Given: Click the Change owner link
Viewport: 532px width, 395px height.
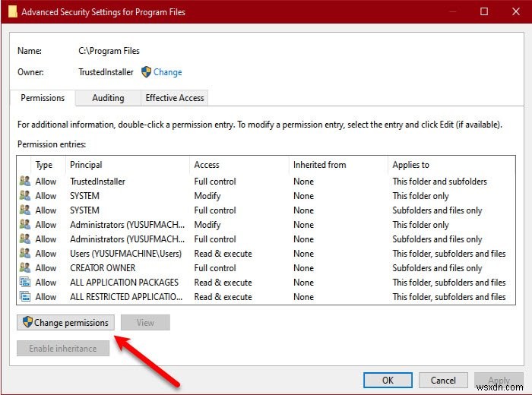Looking at the screenshot, I should click(x=168, y=72).
